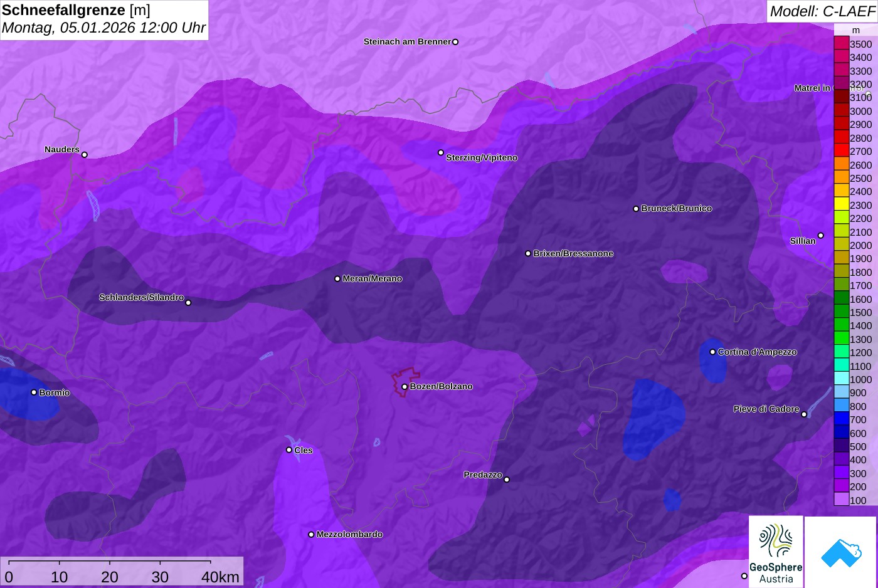878x588 pixels.
Task: Select the Pieve di Cadore marker dot
Action: click(x=804, y=414)
